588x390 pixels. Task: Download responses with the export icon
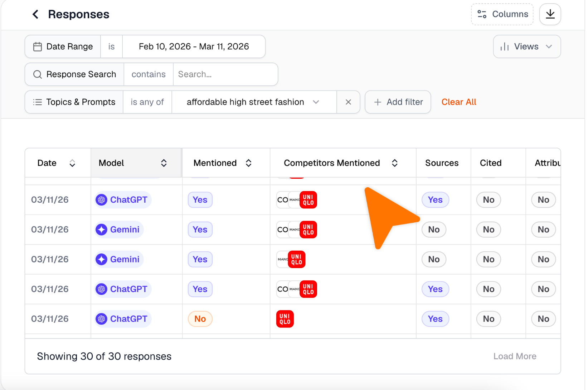(550, 14)
